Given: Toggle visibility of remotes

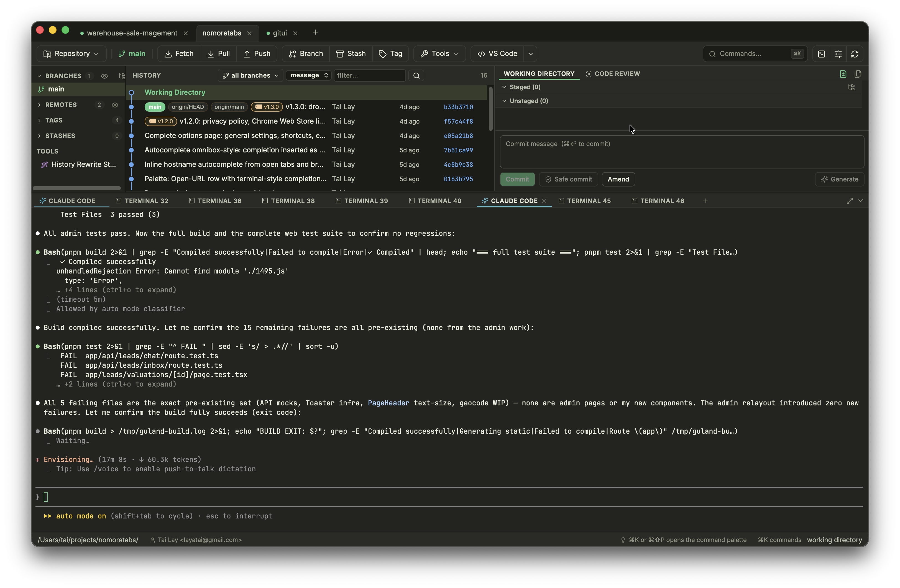Looking at the screenshot, I should 115,105.
